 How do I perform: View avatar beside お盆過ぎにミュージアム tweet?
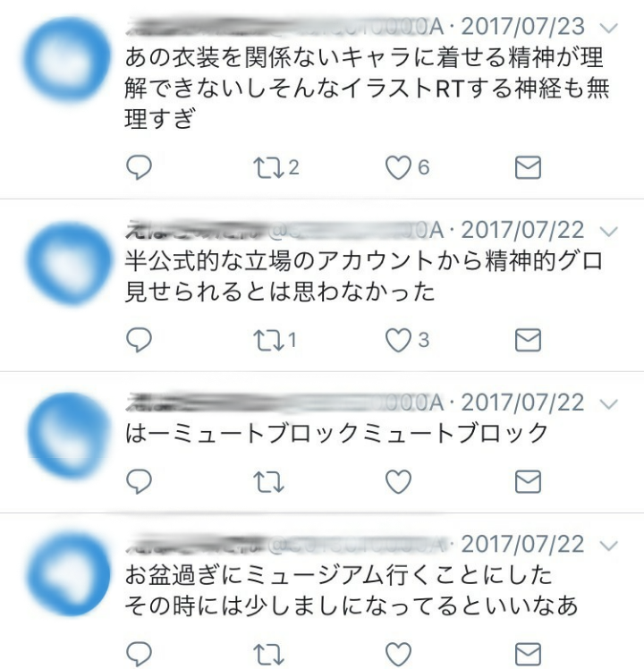click(68, 574)
